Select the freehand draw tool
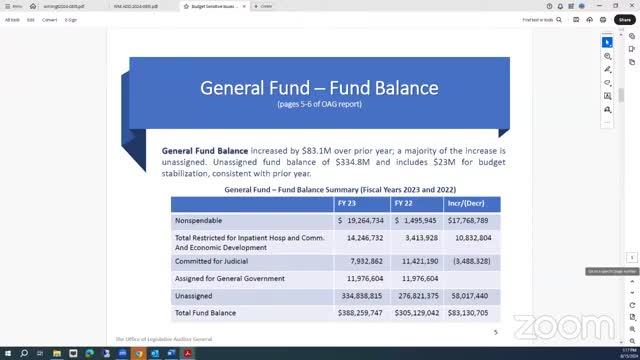640x360 pixels. [607, 83]
